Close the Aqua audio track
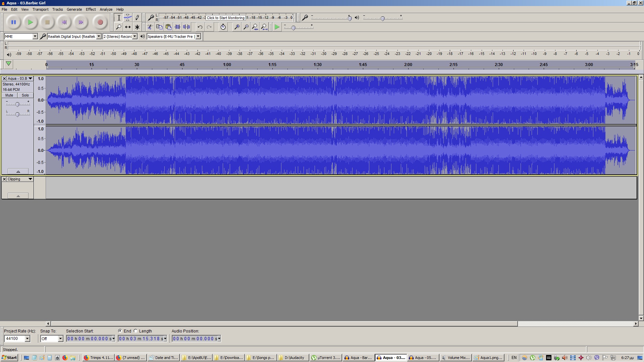Screen dimensions: 644x362 point(4,78)
